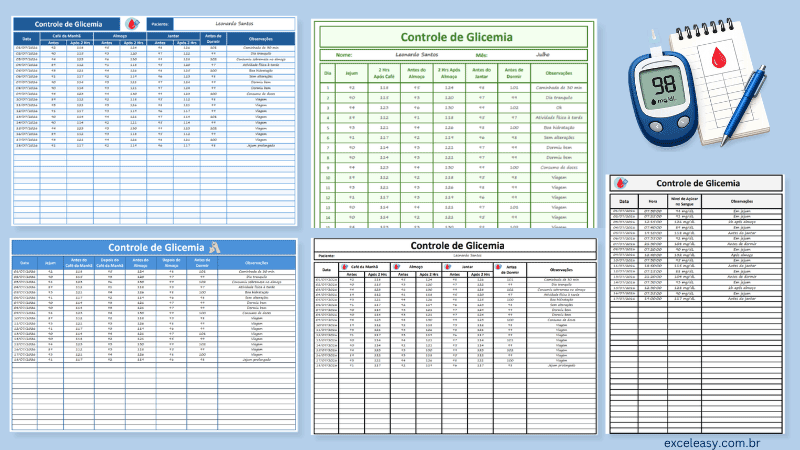Click Atividade física à tarde cell in green sheet

pos(559,117)
